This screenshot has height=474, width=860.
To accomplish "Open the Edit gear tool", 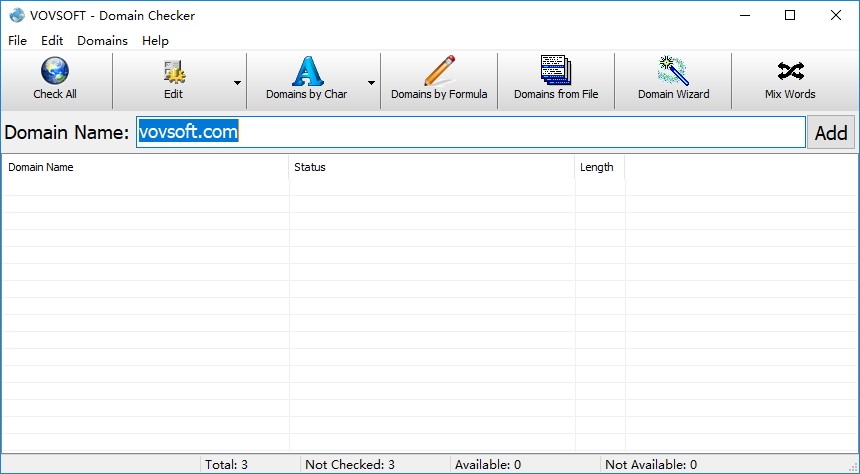I will point(173,81).
